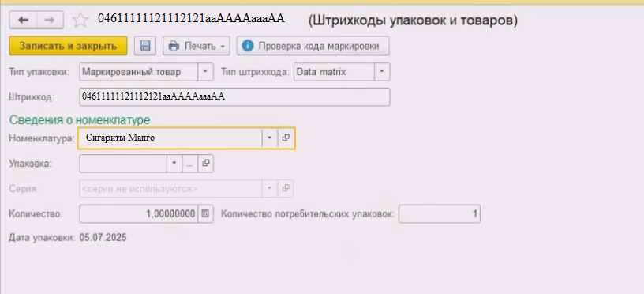Screen dimensions: 644x294
Task: Click the barcode title text at top
Action: 191,19
